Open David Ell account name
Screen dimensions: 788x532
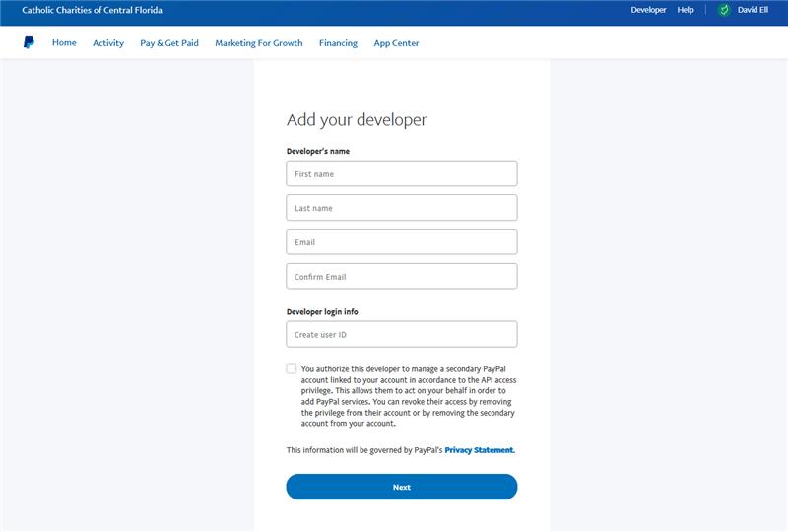tap(753, 10)
